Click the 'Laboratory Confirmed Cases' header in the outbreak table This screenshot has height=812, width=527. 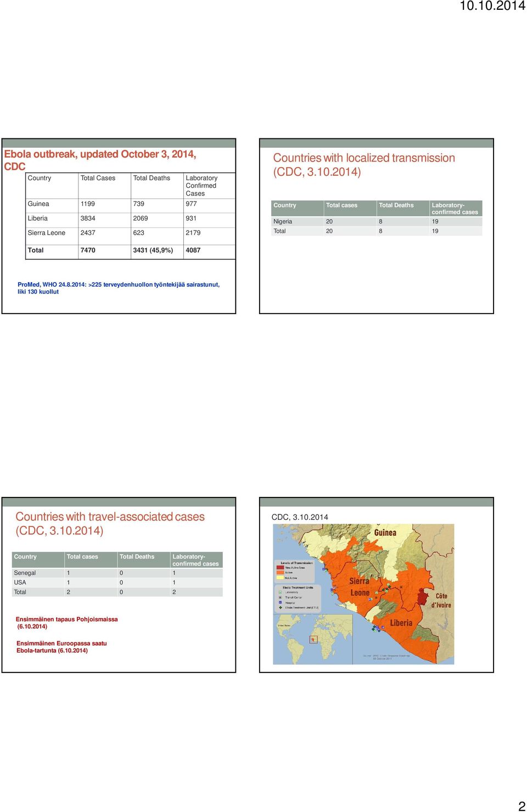click(x=201, y=186)
